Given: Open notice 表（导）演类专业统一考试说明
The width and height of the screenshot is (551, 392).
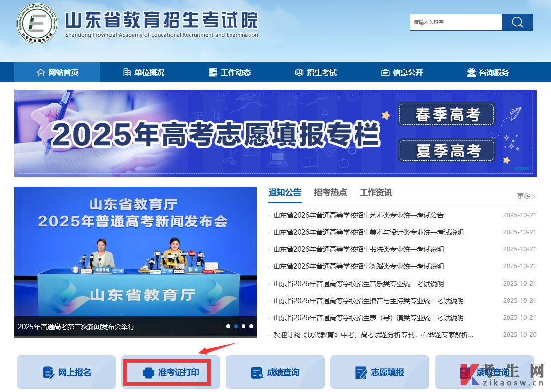Looking at the screenshot, I should click(x=368, y=318).
